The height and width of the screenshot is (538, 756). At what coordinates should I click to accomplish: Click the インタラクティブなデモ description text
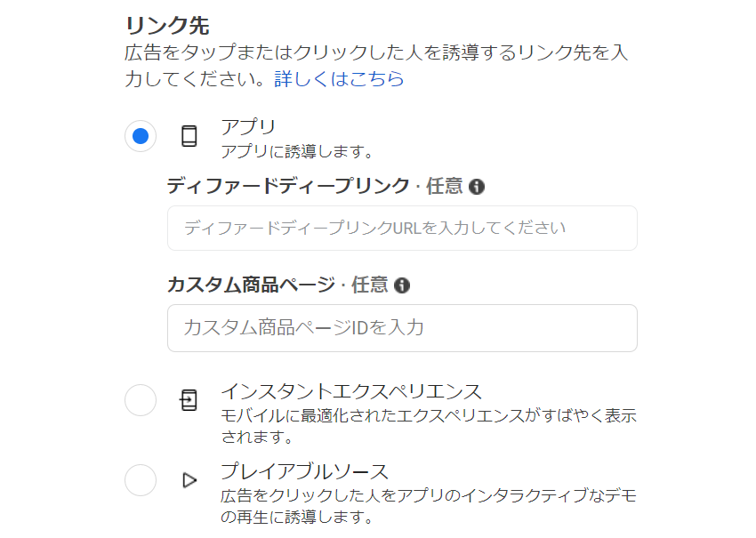[429, 506]
